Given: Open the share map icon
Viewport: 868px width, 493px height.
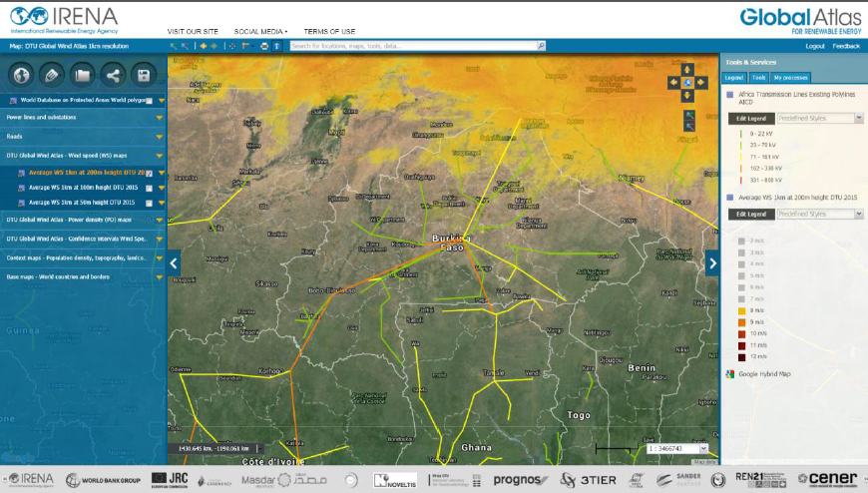Looking at the screenshot, I should (x=113, y=75).
